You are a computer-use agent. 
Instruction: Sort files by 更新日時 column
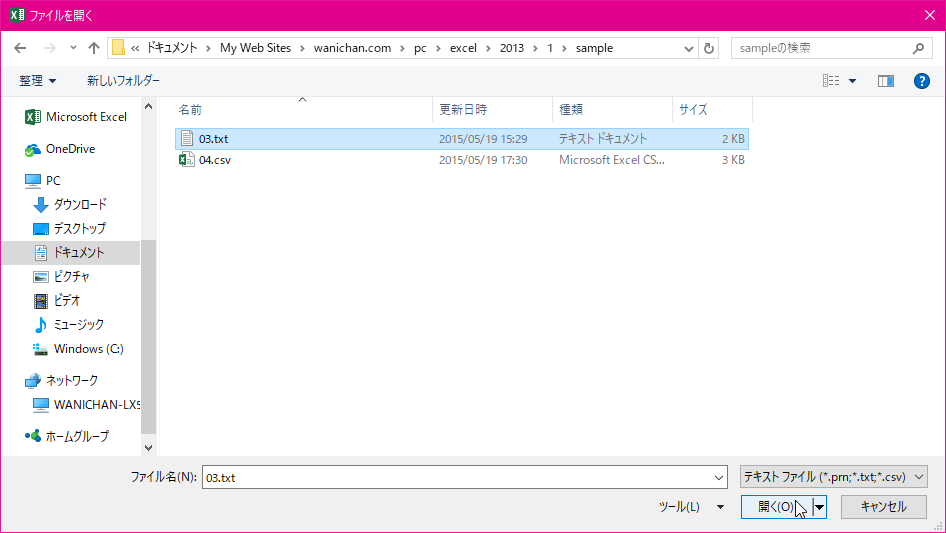click(x=492, y=110)
